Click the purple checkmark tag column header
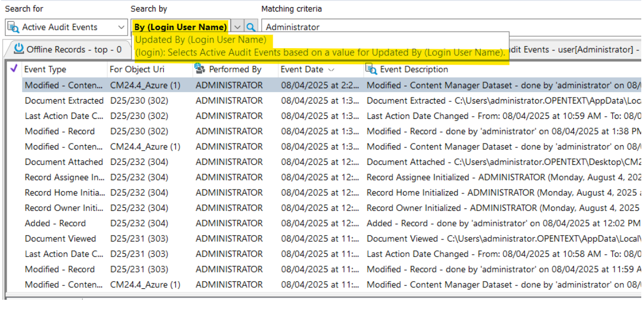This screenshot has height=314, width=644. click(x=14, y=69)
